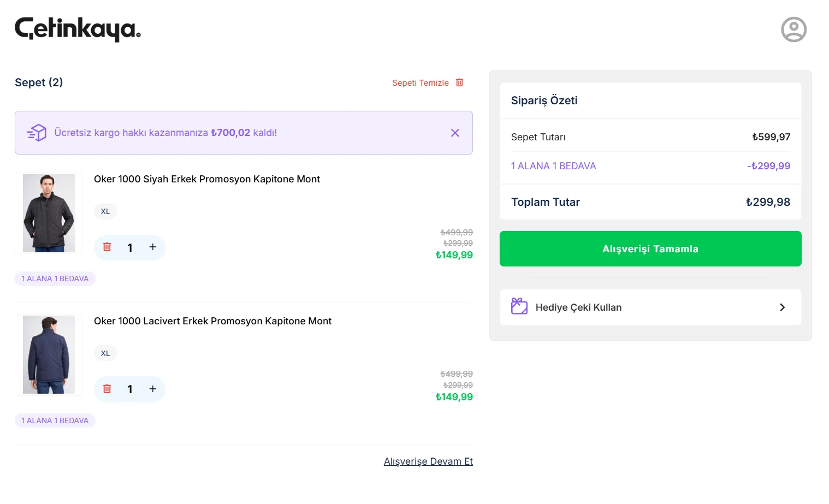The width and height of the screenshot is (829, 504).
Task: Add one more Lacivert Mont
Action: [x=153, y=389]
